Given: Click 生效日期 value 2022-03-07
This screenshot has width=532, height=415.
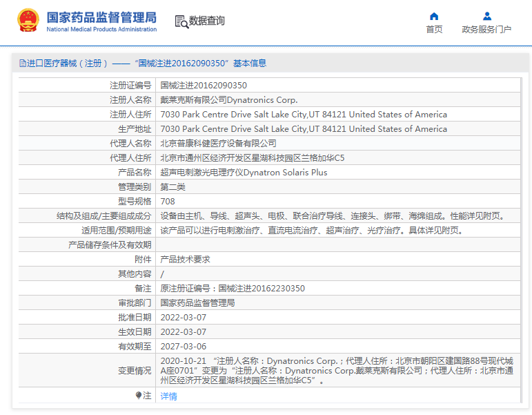Looking at the screenshot, I should pyautogui.click(x=184, y=332).
